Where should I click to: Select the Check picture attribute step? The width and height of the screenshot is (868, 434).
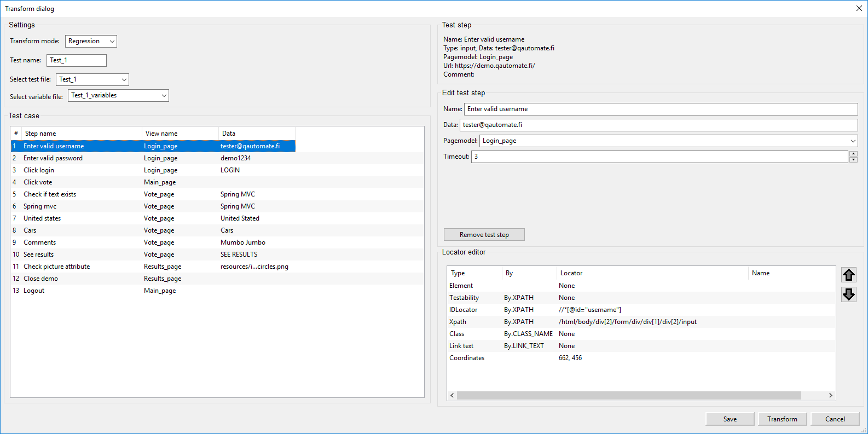[x=56, y=267]
